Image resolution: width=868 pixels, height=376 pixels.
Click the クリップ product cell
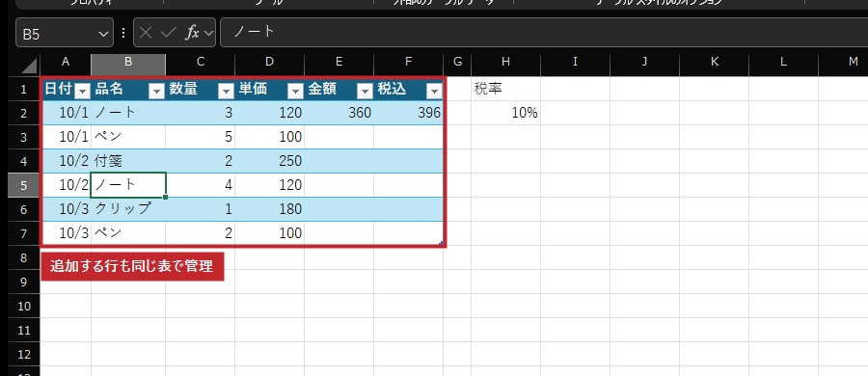pyautogui.click(x=128, y=209)
